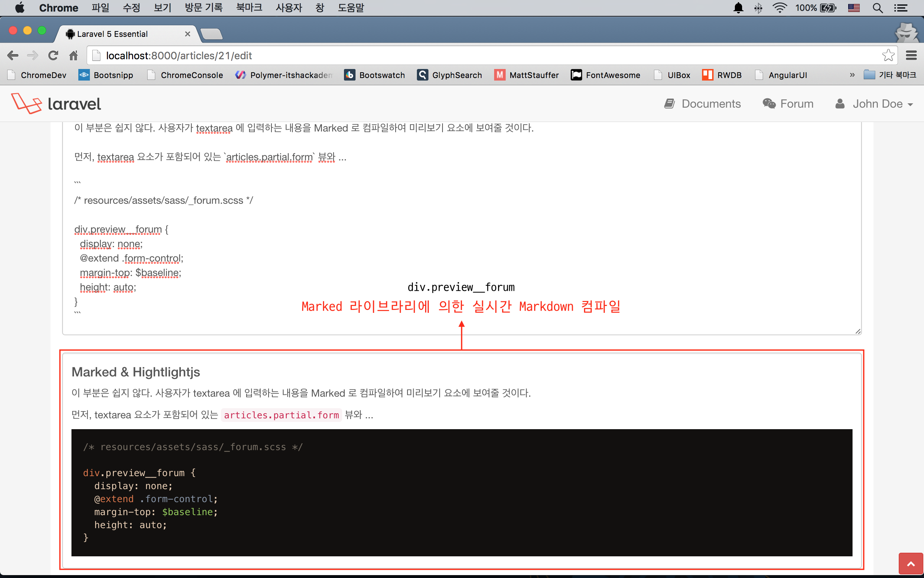Open the Chrome hamburger menu

pyautogui.click(x=911, y=56)
